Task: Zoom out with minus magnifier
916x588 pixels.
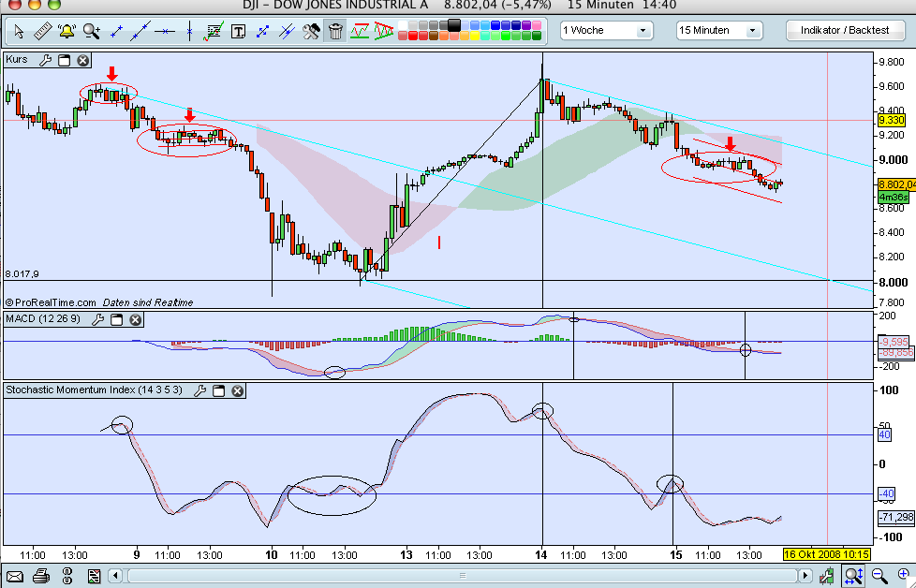Action: coord(878,577)
